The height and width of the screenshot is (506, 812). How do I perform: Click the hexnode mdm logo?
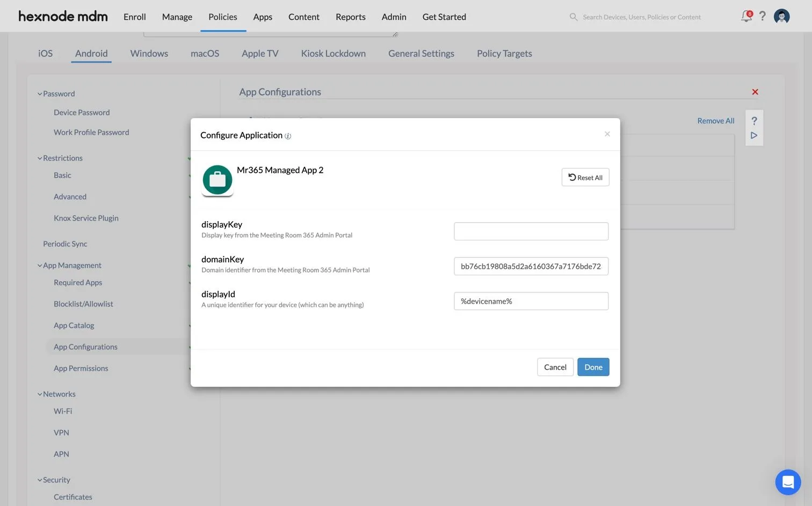click(63, 16)
